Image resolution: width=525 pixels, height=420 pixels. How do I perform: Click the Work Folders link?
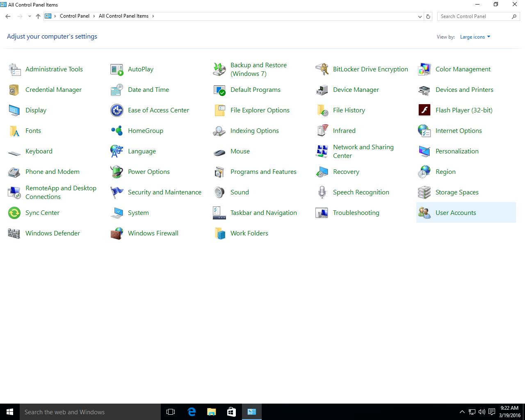[249, 233]
